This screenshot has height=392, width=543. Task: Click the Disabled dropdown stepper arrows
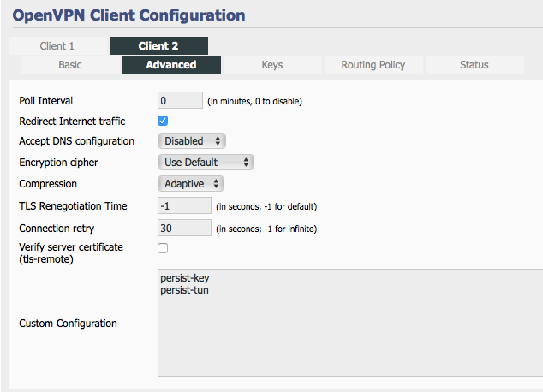click(x=218, y=141)
